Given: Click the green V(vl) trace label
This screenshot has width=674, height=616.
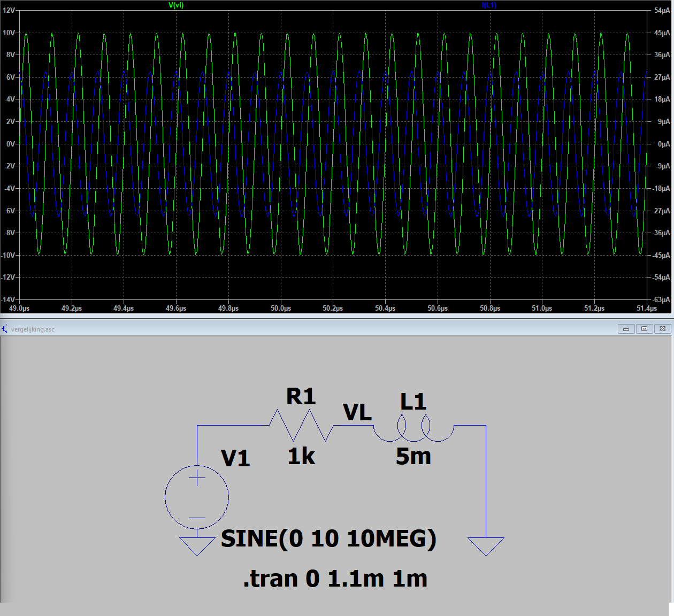Looking at the screenshot, I should pyautogui.click(x=176, y=5).
